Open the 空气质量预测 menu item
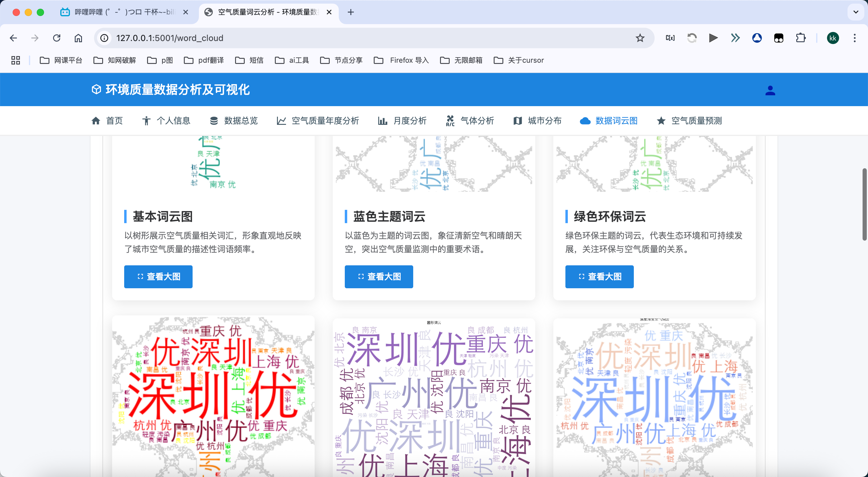Image resolution: width=868 pixels, height=477 pixels. tap(689, 121)
